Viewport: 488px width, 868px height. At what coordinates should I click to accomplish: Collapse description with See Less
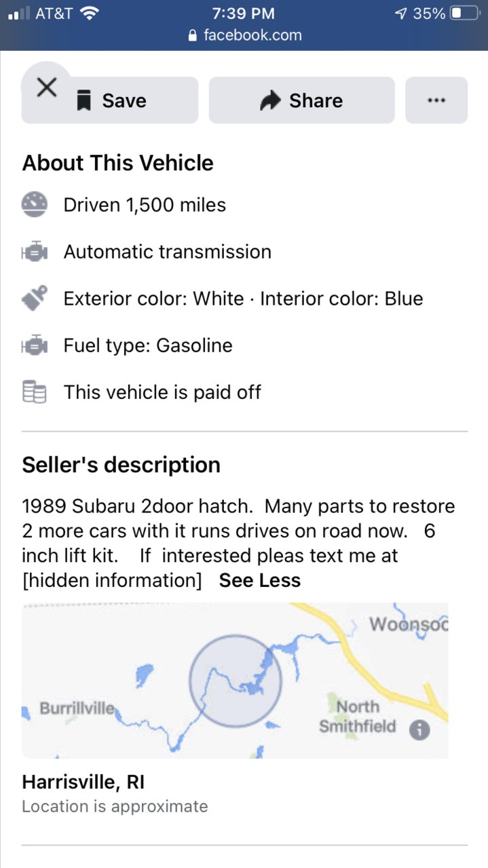point(260,580)
